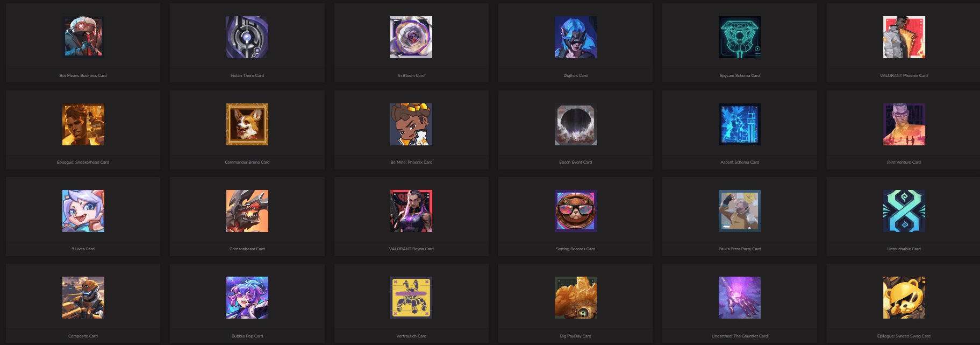
Task: Click the Crimsonbeast card thumbnail
Action: click(x=247, y=211)
